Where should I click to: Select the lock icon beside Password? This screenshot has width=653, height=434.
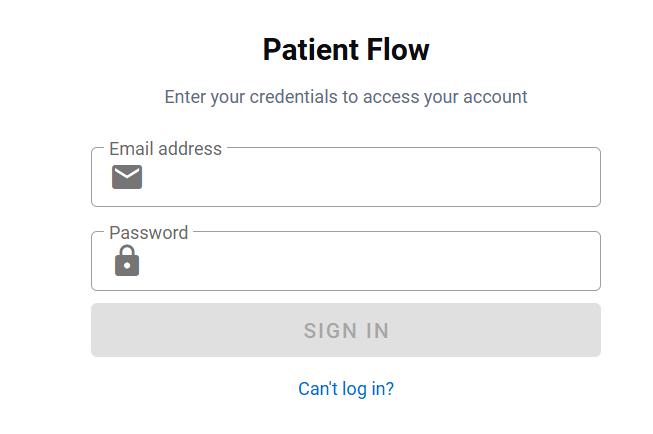[127, 261]
